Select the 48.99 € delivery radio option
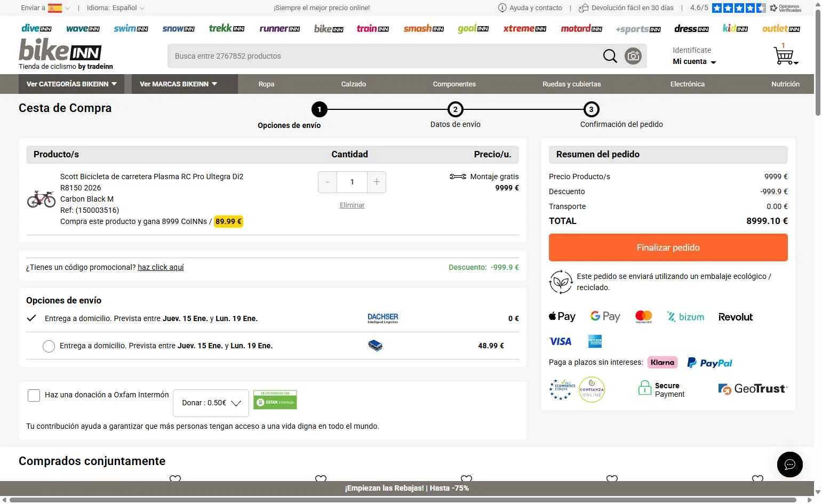822x504 pixels. tap(49, 346)
